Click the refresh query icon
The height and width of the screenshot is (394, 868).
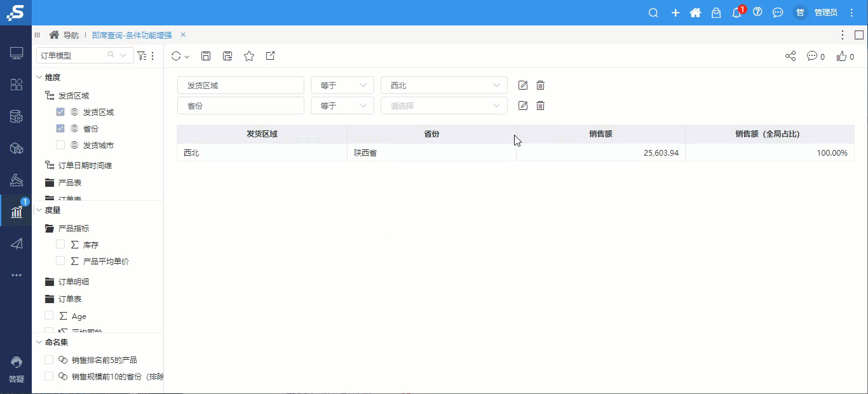pos(177,56)
